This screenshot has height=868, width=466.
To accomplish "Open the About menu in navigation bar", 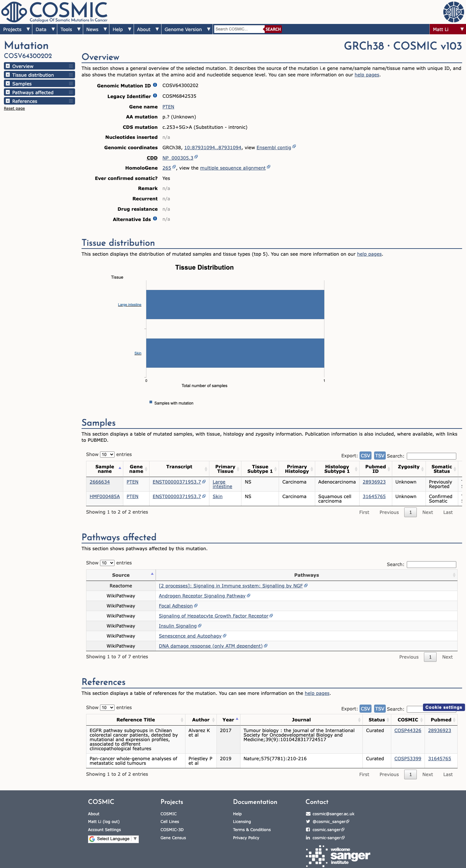I will point(148,29).
